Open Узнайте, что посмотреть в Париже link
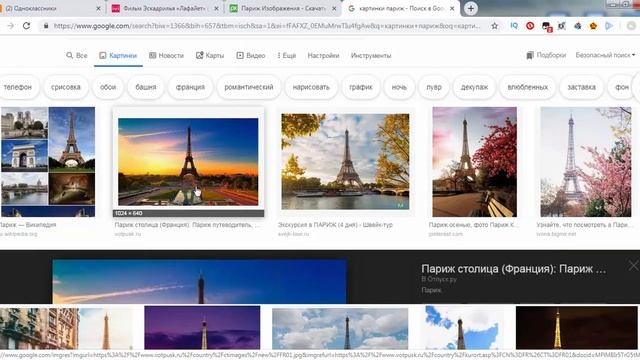 [584, 224]
